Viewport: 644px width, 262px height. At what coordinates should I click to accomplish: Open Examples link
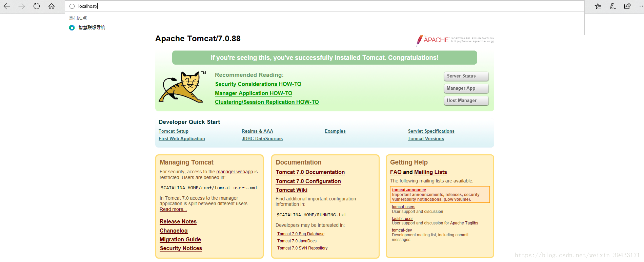[335, 131]
